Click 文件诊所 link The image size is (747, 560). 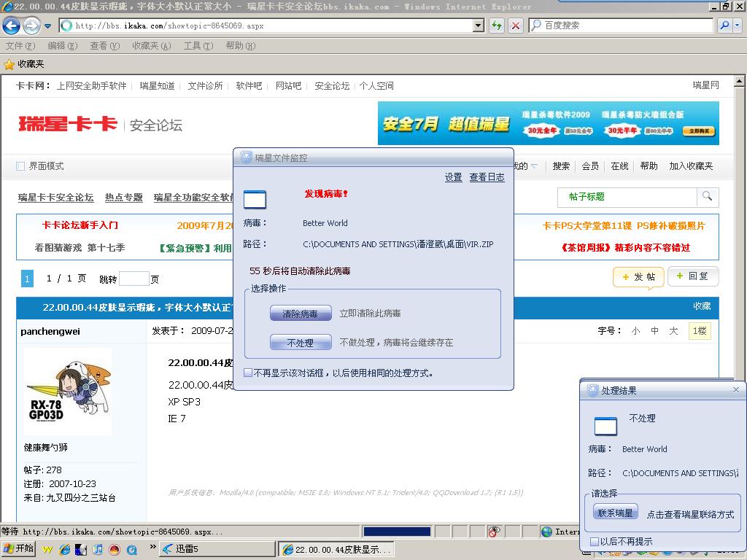205,86
